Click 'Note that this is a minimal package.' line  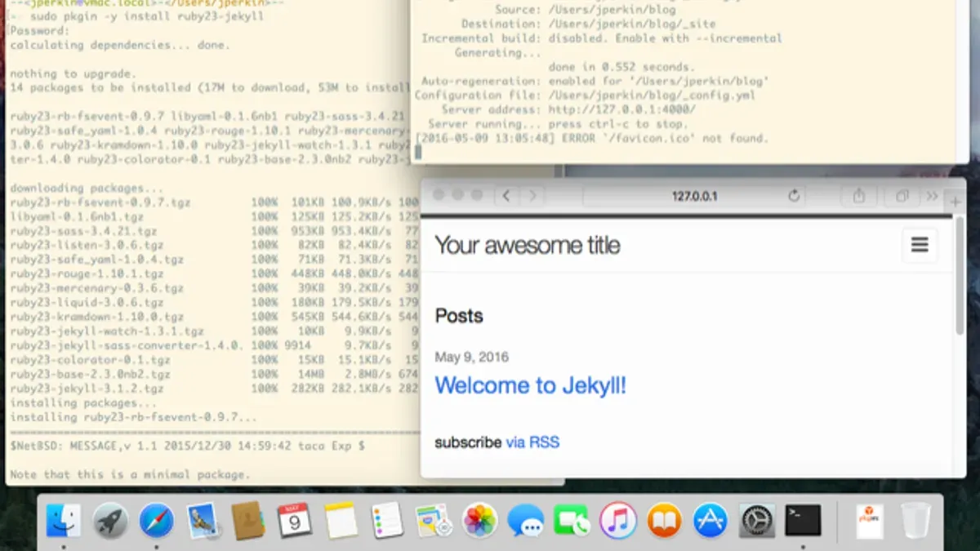click(130, 474)
